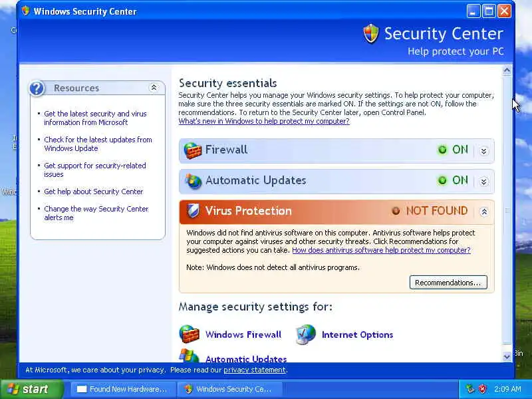Switch to Found New Hardware taskbar window

[123, 389]
